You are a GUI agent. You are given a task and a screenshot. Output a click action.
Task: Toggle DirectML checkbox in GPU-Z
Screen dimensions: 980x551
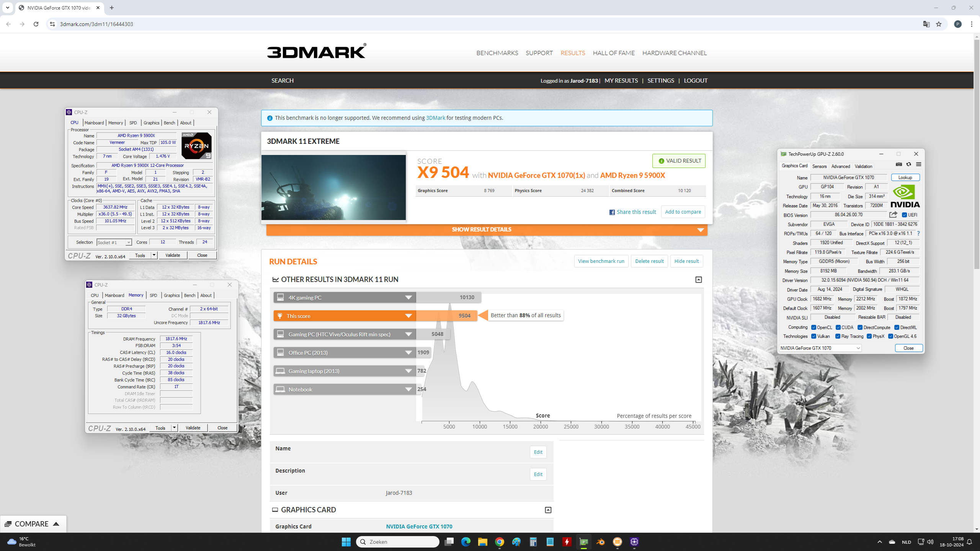pyautogui.click(x=897, y=328)
